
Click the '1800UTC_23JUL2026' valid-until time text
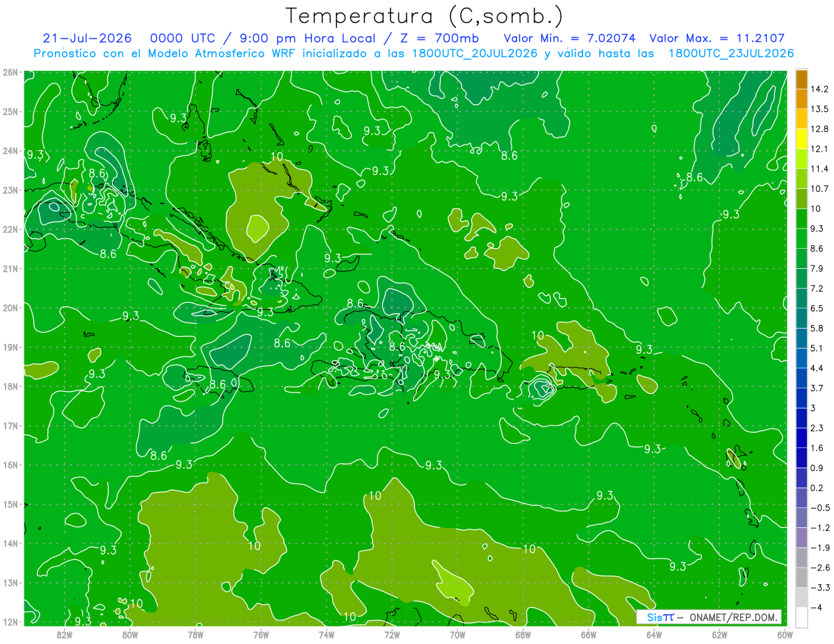click(731, 53)
